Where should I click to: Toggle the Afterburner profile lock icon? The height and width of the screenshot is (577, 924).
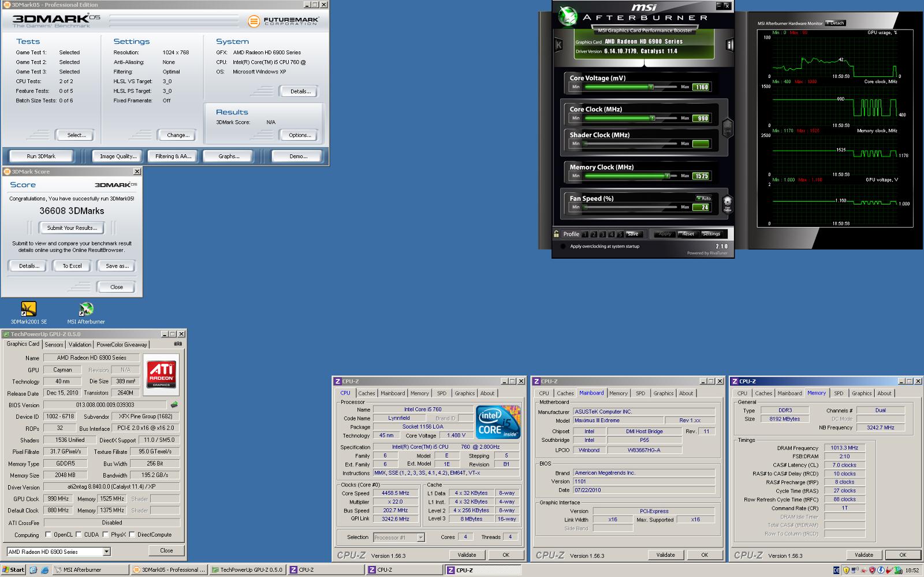[556, 234]
